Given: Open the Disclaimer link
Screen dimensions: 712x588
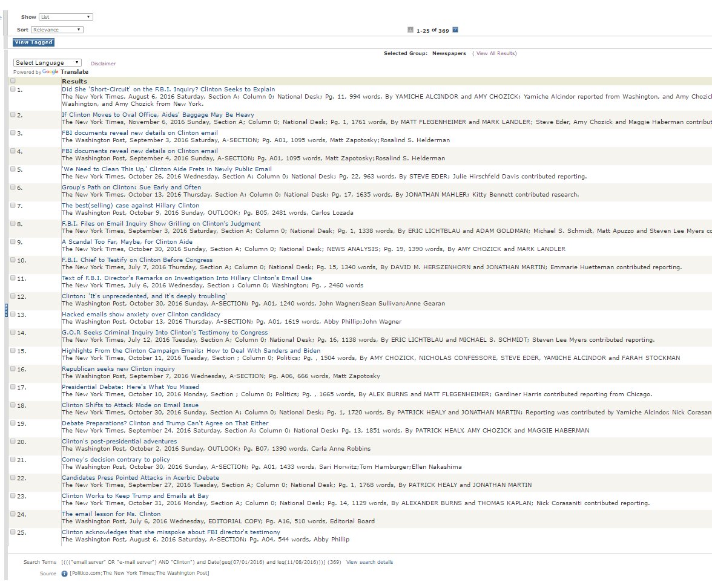Looking at the screenshot, I should (103, 64).
